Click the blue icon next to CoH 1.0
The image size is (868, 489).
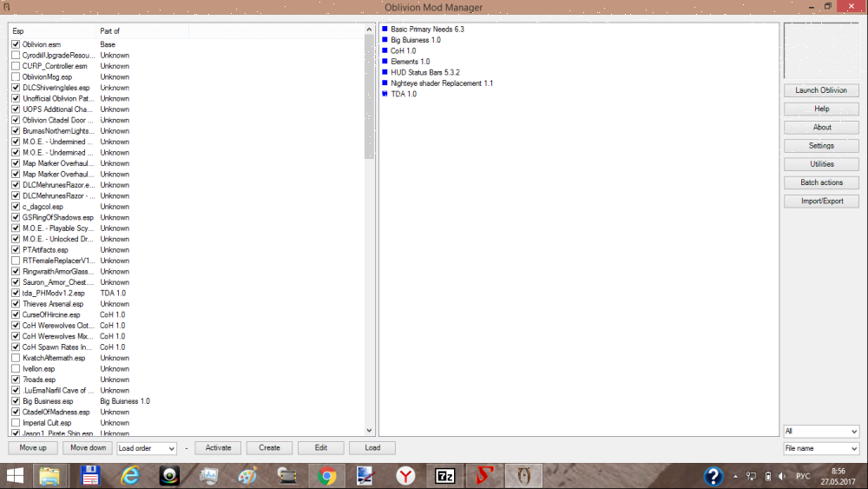pos(385,50)
